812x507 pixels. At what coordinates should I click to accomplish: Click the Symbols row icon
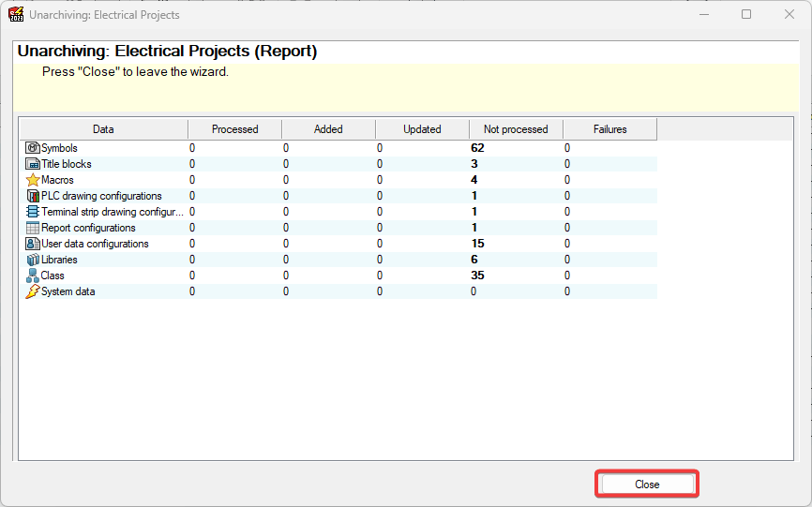pyautogui.click(x=33, y=148)
